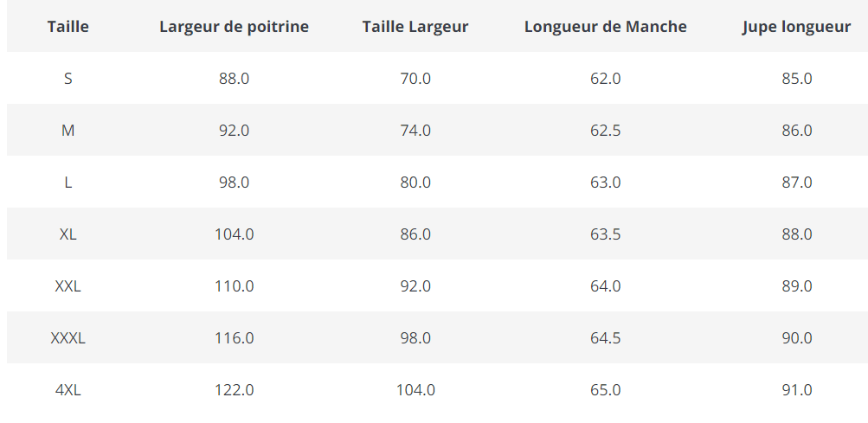The width and height of the screenshot is (868, 423).
Task: Click the Taille column header
Action: [x=68, y=27]
